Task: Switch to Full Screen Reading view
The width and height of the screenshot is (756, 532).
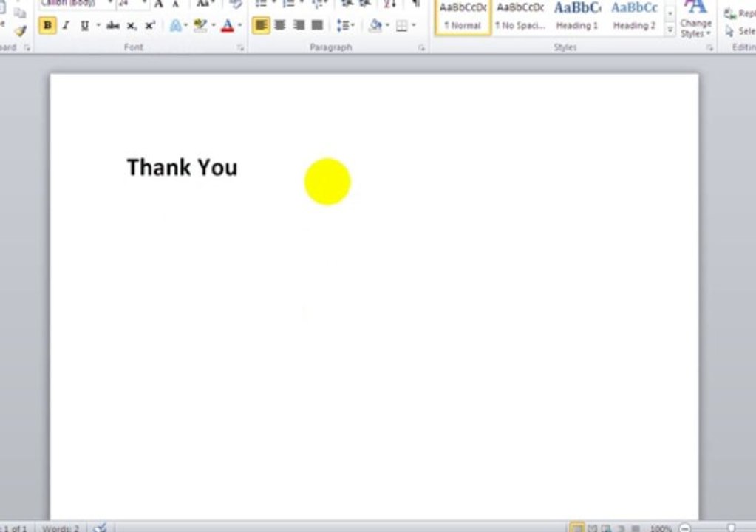Action: tap(593, 528)
